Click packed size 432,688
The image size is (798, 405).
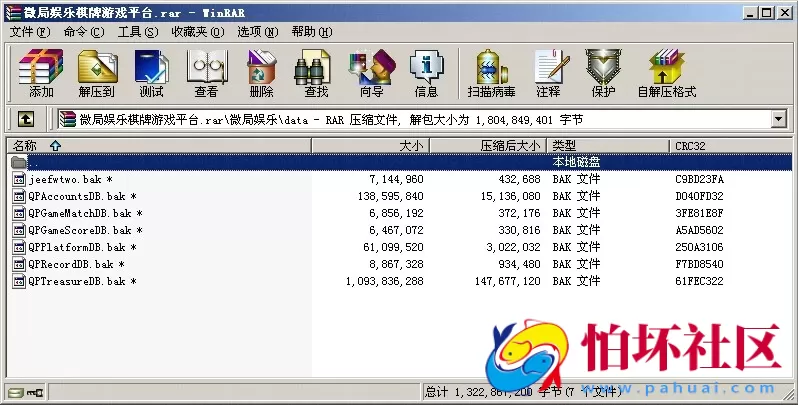(x=520, y=179)
